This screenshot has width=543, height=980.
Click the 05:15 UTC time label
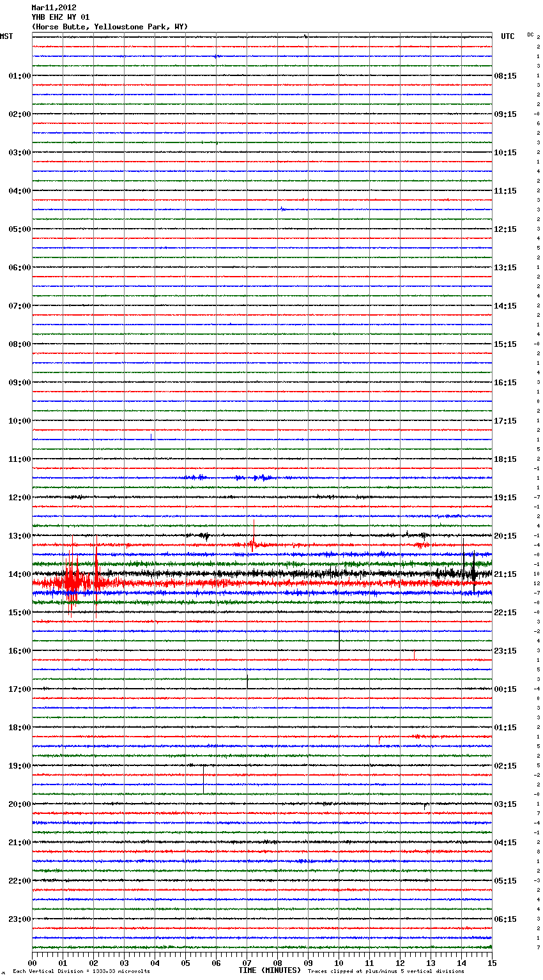(x=505, y=881)
